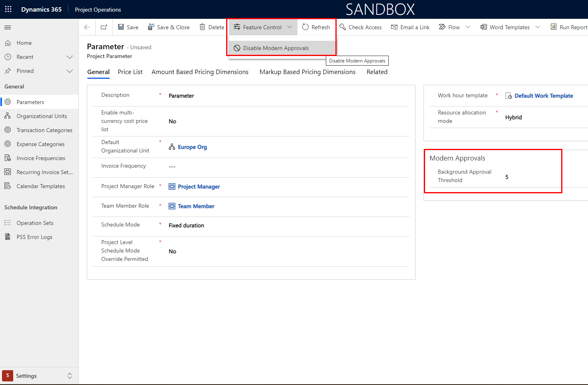The height and width of the screenshot is (385, 588).
Task: Open PSS Error Logs page
Action: tap(39, 237)
